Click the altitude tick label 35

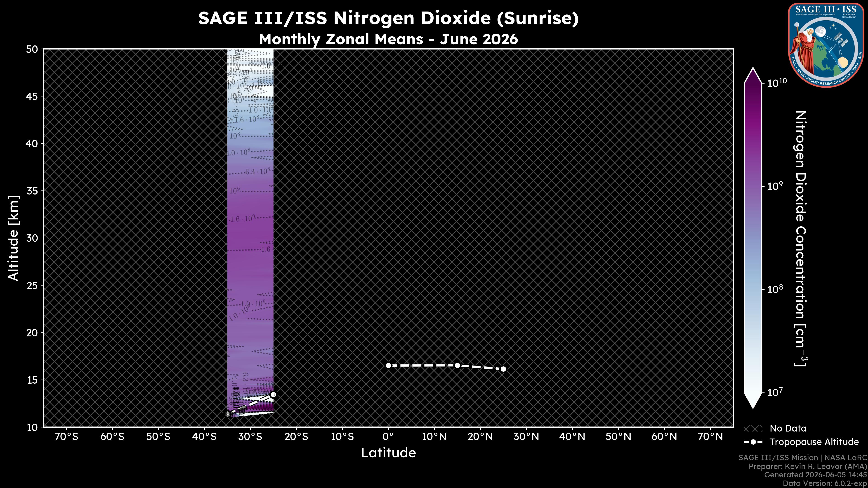(32, 191)
